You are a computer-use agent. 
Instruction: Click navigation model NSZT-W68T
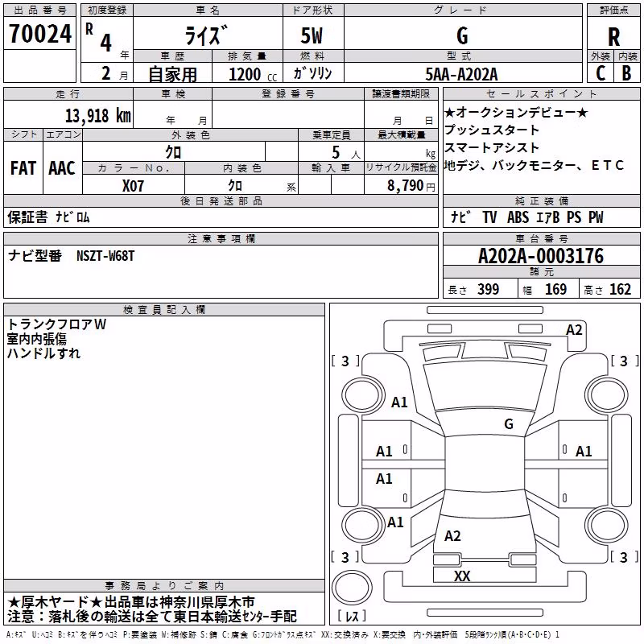click(105, 256)
